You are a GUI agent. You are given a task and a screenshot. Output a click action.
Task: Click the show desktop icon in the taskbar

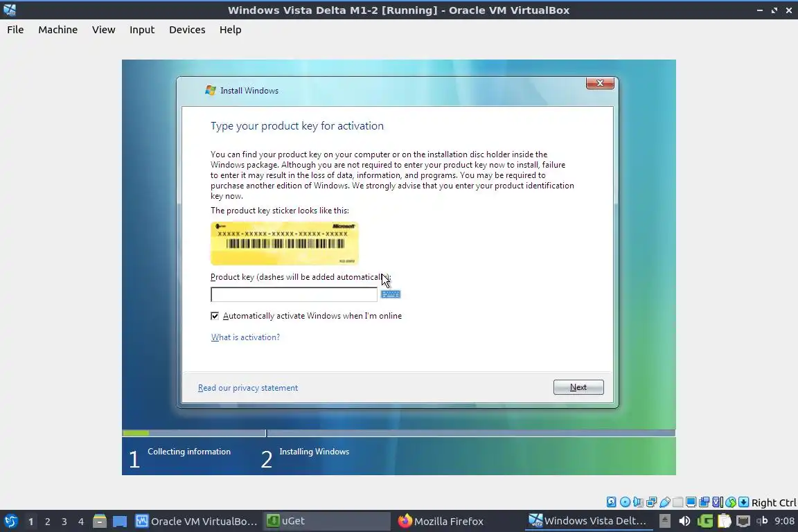click(x=120, y=521)
